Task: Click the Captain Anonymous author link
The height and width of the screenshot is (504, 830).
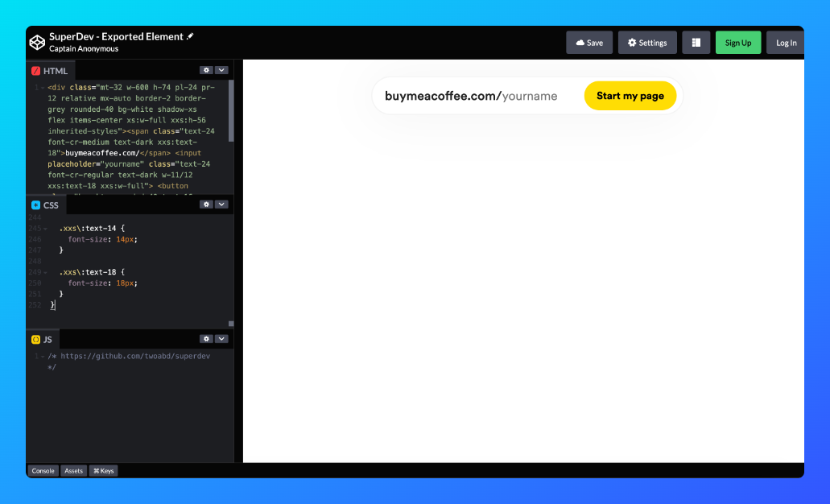Action: click(84, 48)
